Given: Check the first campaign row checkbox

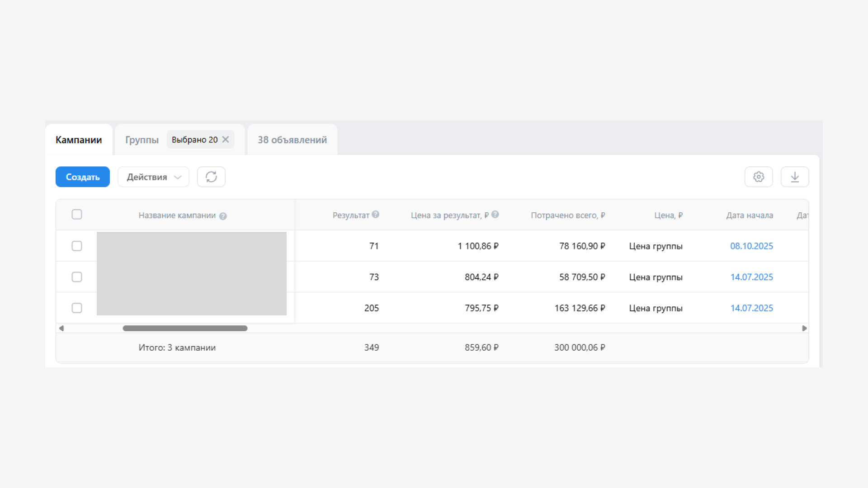Looking at the screenshot, I should pos(77,246).
